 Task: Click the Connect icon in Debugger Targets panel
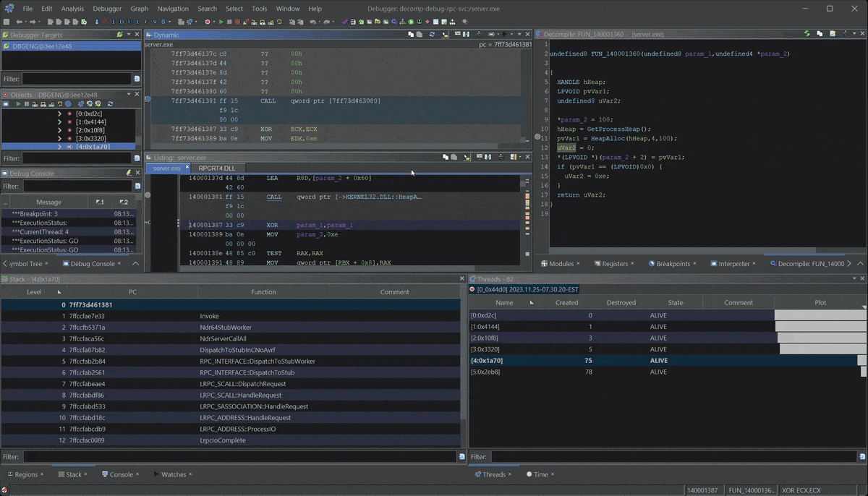119,35
